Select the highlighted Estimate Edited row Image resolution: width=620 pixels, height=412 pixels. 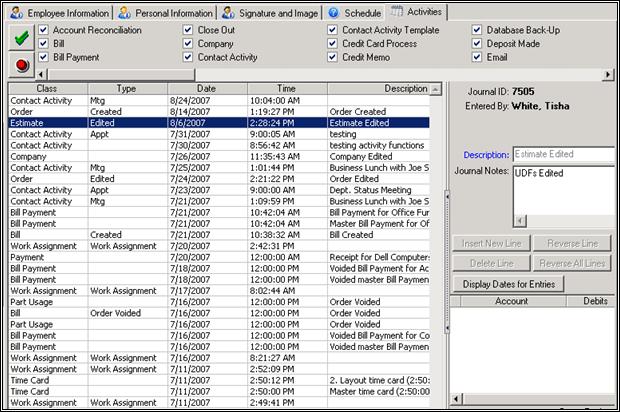pos(219,123)
